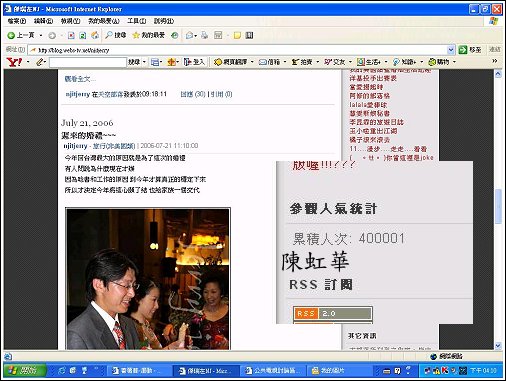Screen dimensions: 506x381
Task: Open the 編輯(E) edit menu
Action: (43, 21)
